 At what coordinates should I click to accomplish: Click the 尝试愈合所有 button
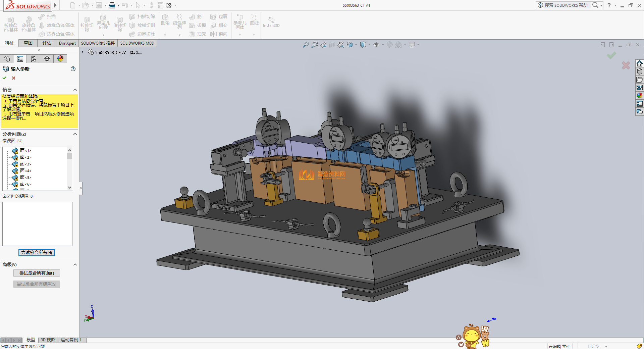pyautogui.click(x=37, y=252)
